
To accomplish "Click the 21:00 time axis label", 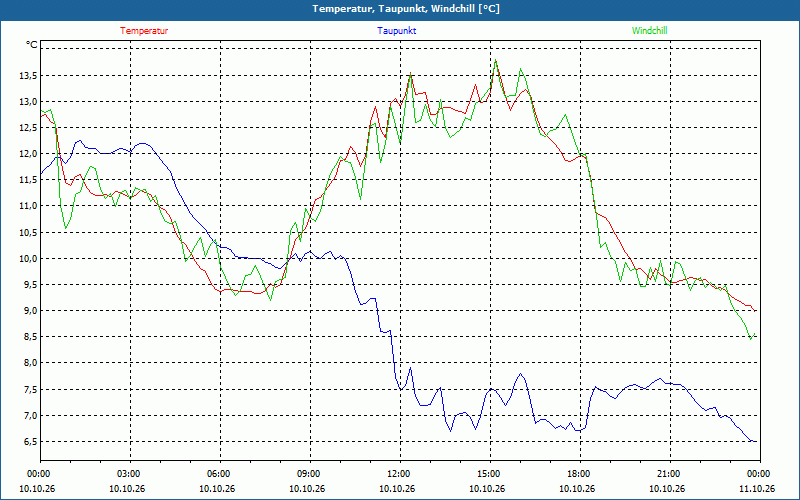I will click(x=669, y=473).
